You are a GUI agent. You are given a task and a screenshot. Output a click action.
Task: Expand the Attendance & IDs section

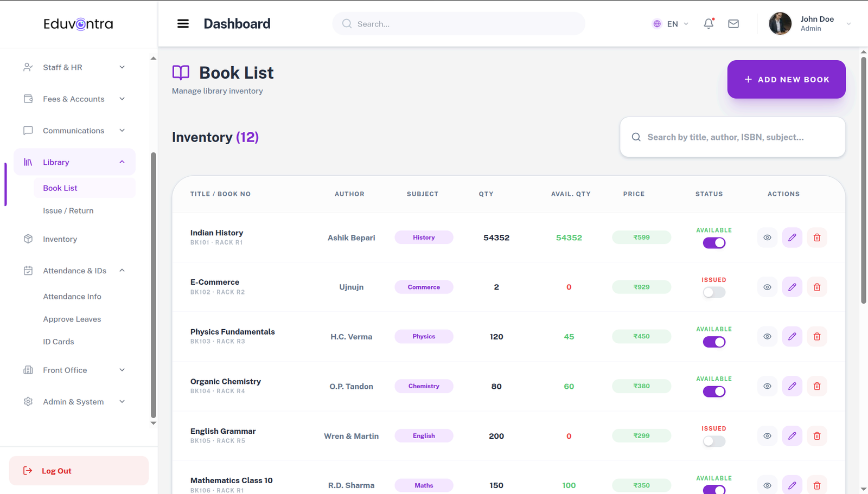[x=122, y=271]
